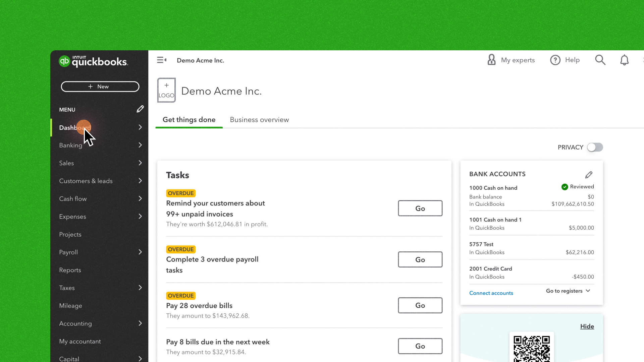Collapse the navigation with hamburger icon
644x362 pixels.
click(x=162, y=60)
